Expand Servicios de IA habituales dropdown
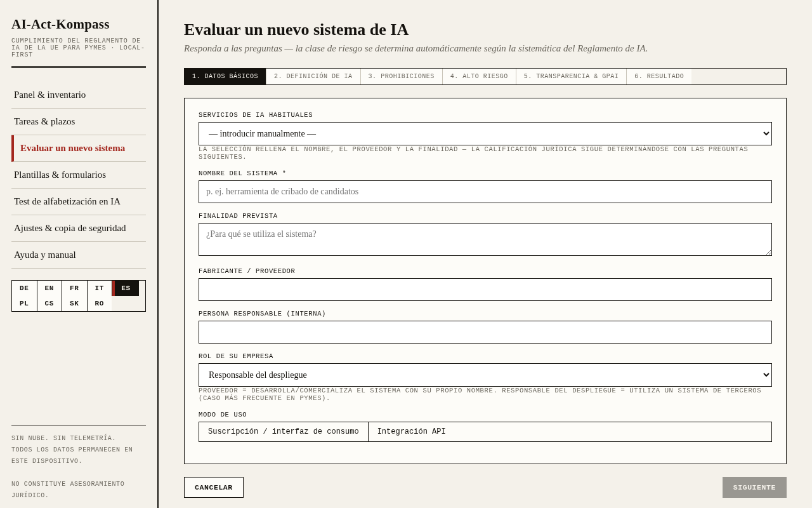Screen dimensions: 812x508 pyautogui.click(x=485, y=133)
